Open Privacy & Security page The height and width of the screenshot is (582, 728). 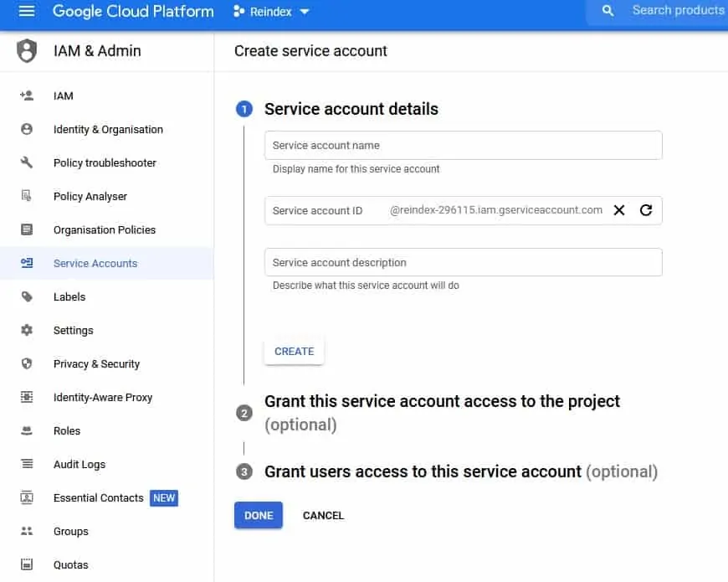click(107, 363)
